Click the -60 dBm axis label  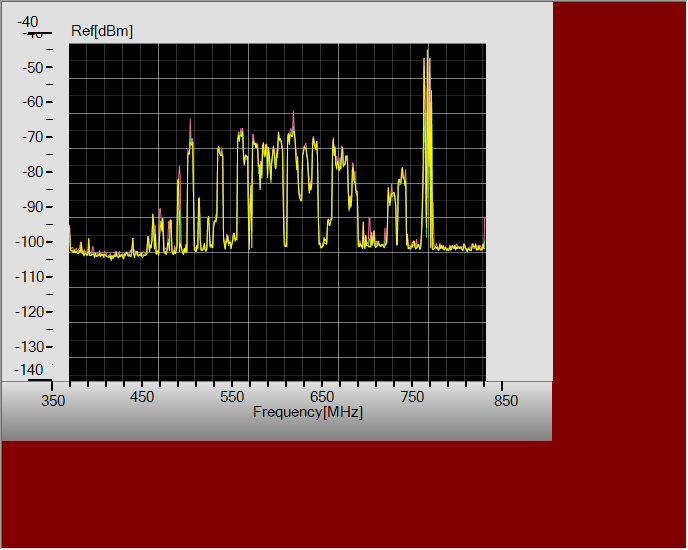coord(32,102)
